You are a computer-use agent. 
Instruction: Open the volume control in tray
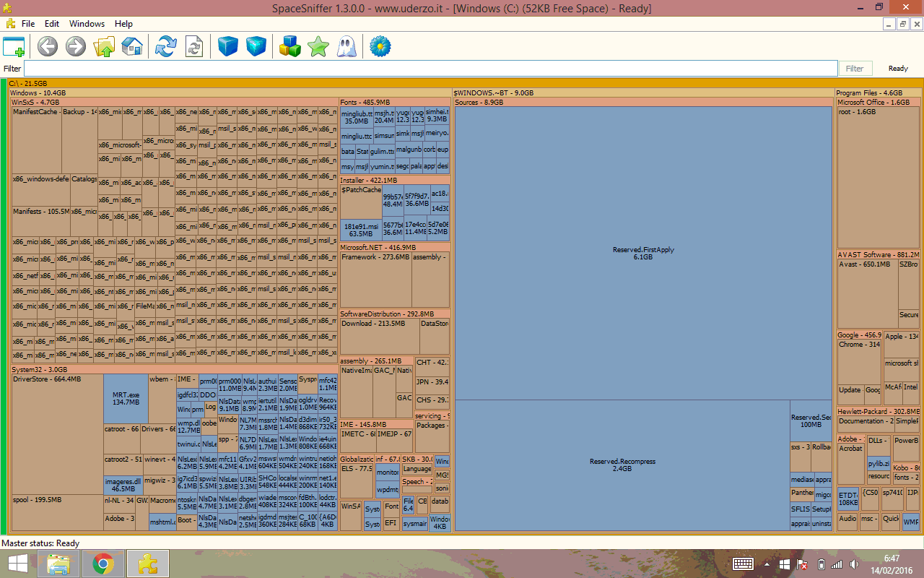coord(854,564)
